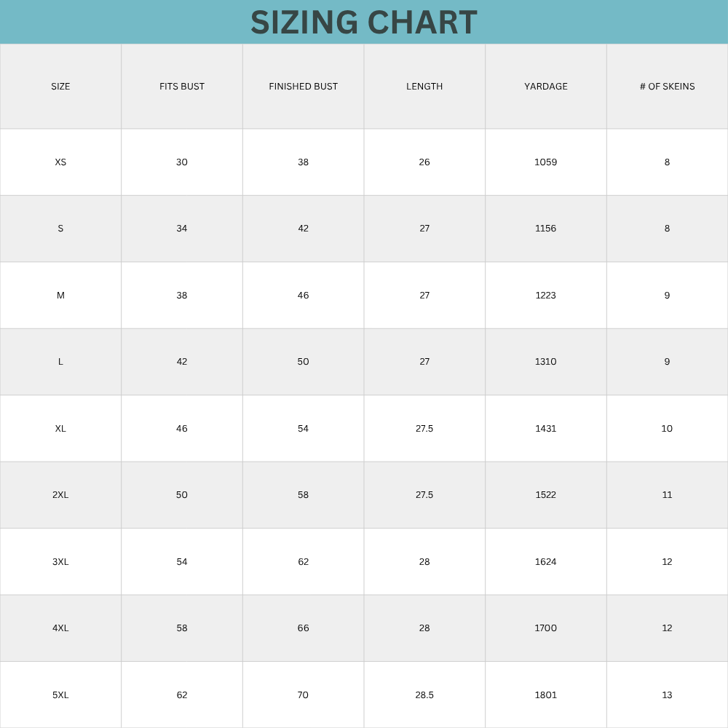Viewport: 728px width, 728px height.
Task: Click the 5XL size row label
Action: (x=60, y=695)
